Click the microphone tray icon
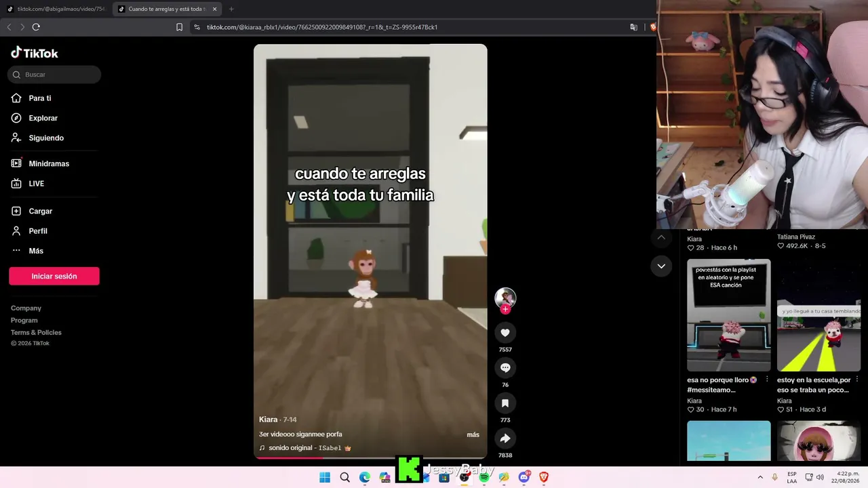The image size is (868, 488). coord(774,477)
